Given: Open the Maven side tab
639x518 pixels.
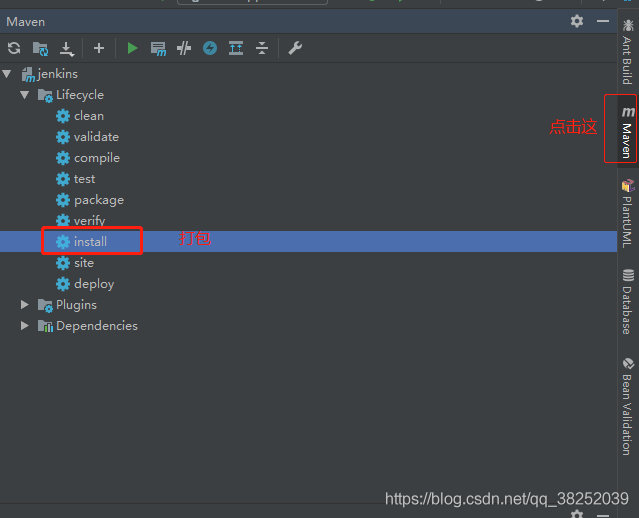Looking at the screenshot, I should click(628, 131).
